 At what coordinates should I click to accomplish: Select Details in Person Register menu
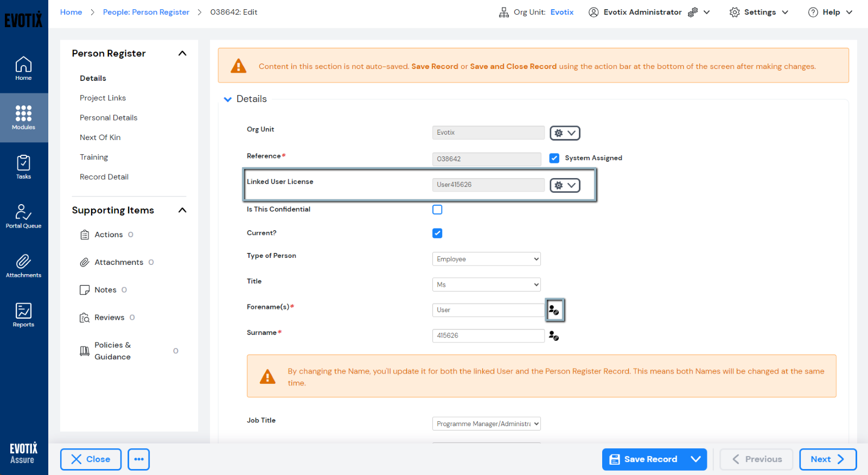[93, 78]
